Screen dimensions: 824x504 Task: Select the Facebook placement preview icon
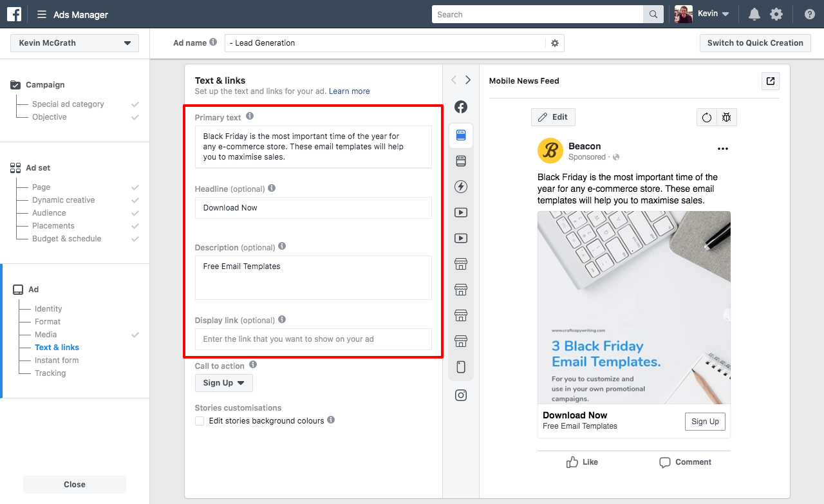(461, 107)
